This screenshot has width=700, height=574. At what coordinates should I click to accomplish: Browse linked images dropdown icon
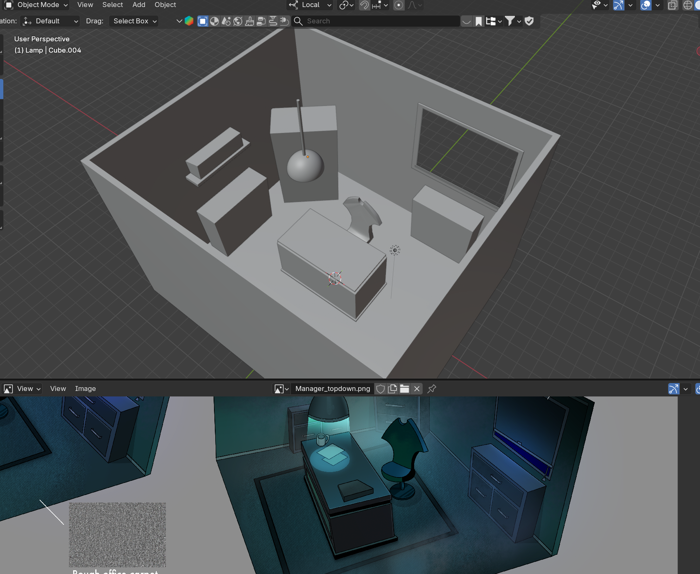281,389
